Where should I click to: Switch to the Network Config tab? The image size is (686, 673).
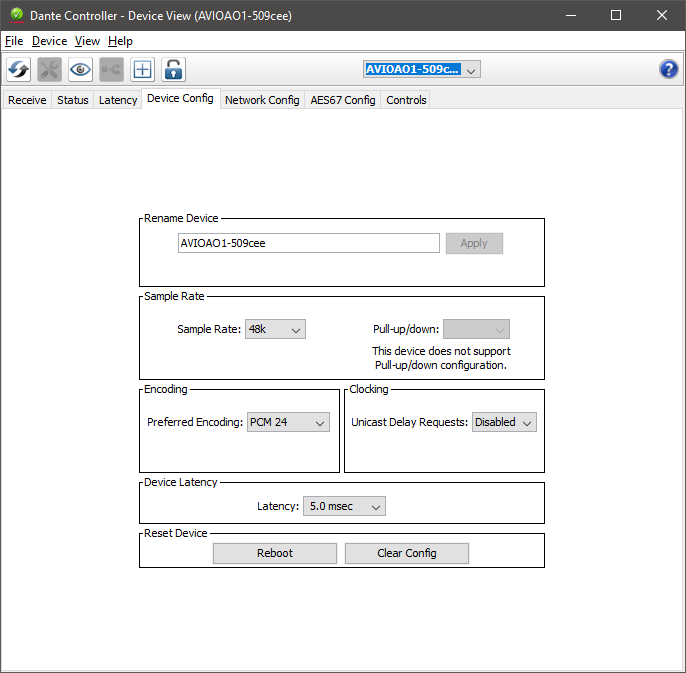pos(262,100)
